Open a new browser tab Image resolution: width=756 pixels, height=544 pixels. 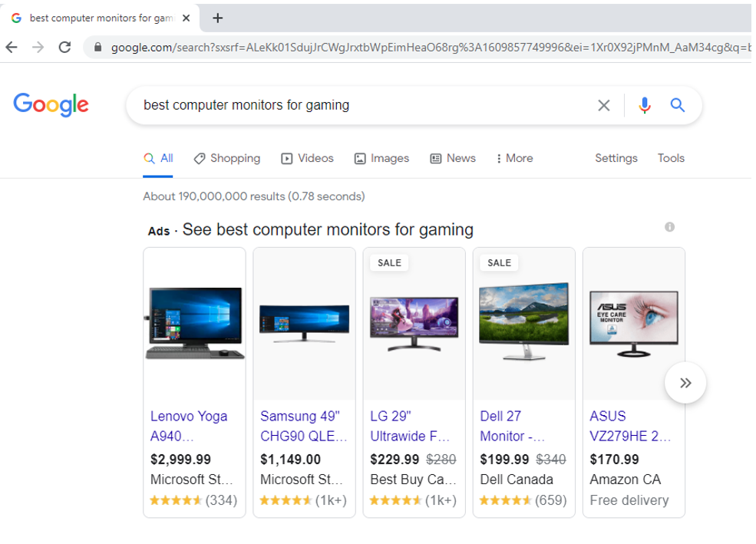click(218, 18)
